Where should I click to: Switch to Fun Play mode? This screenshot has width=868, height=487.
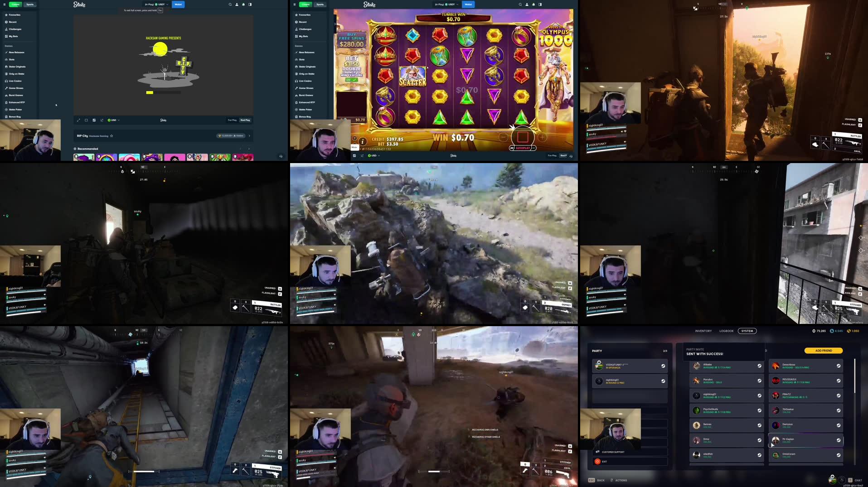click(232, 120)
